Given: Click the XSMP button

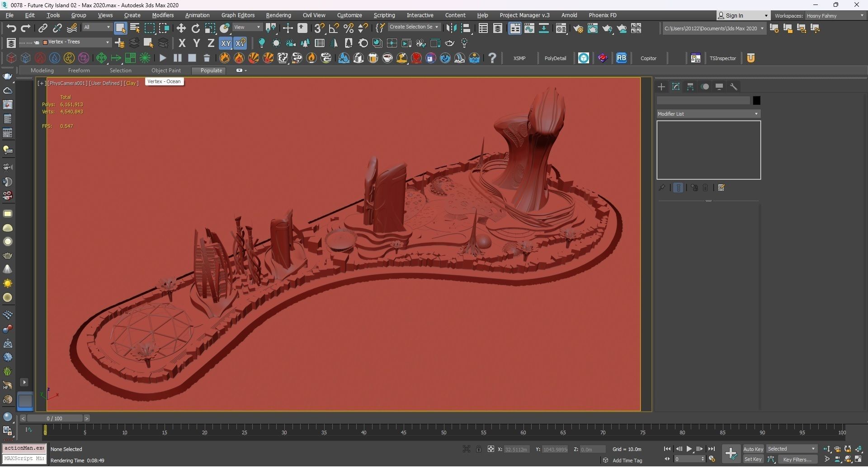Looking at the screenshot, I should [x=519, y=58].
